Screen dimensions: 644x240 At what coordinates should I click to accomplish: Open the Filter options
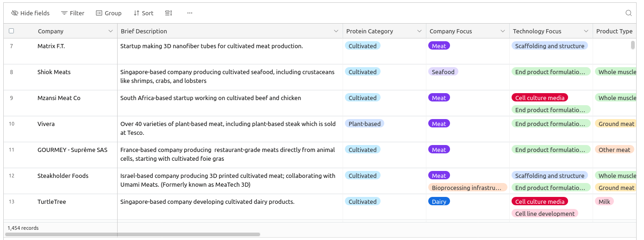click(x=73, y=13)
